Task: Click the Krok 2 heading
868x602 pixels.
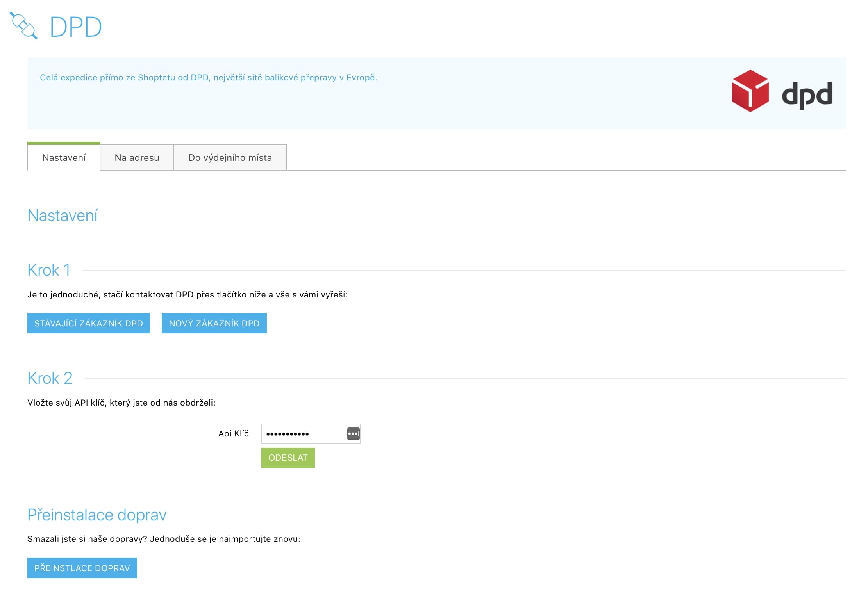Action: [x=50, y=378]
